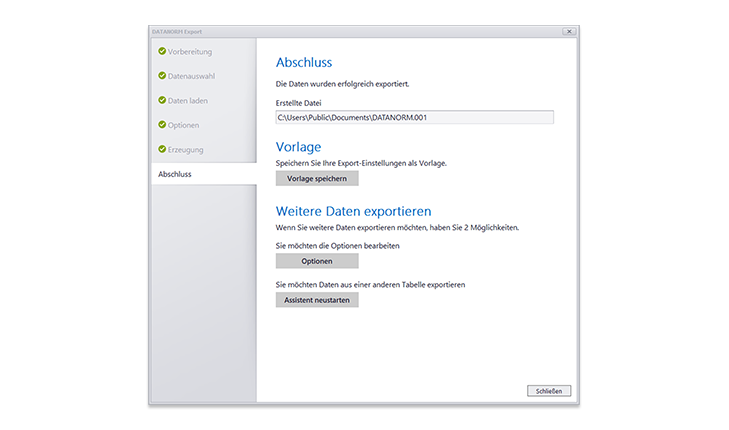The width and height of the screenshot is (729, 430).
Task: Switch to the Optionen step in sidebar
Action: [183, 126]
